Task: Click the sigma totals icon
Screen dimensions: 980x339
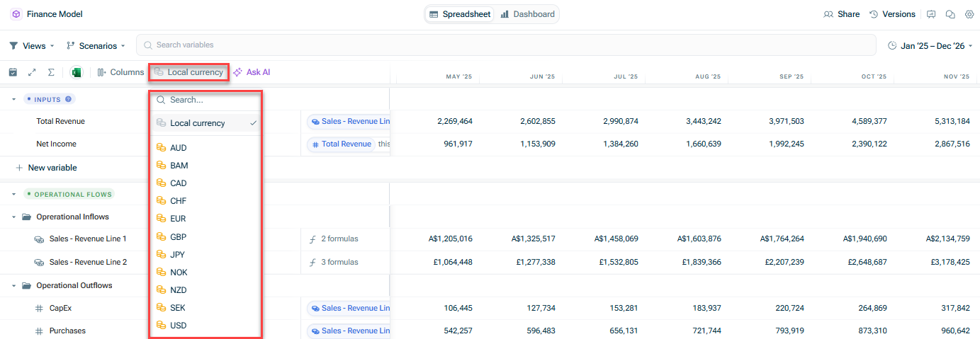Action: [51, 72]
